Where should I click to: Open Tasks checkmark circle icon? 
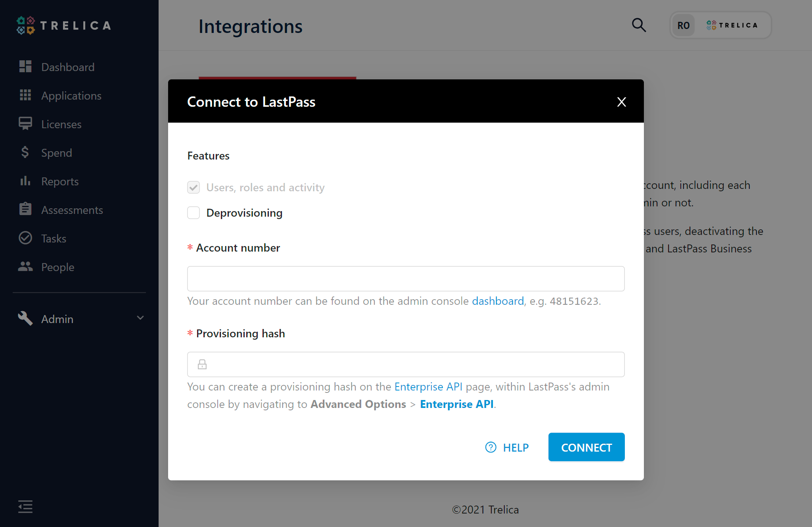25,238
